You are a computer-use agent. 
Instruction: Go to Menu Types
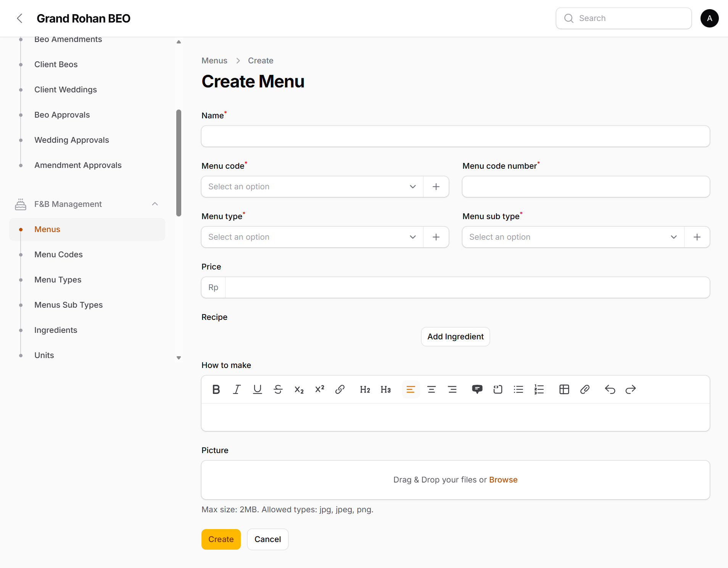[x=58, y=280]
